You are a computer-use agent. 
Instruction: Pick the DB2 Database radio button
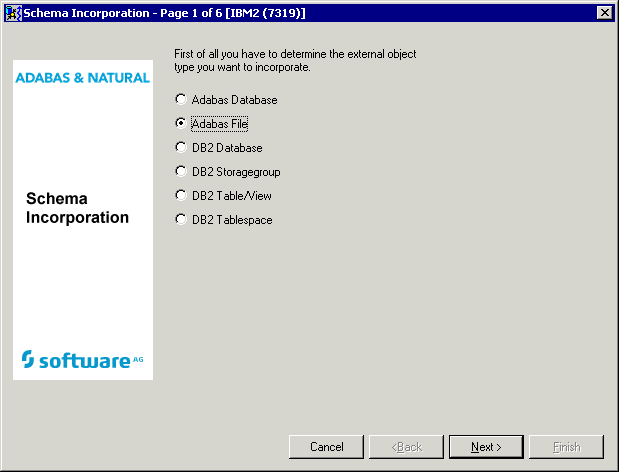pyautogui.click(x=180, y=148)
